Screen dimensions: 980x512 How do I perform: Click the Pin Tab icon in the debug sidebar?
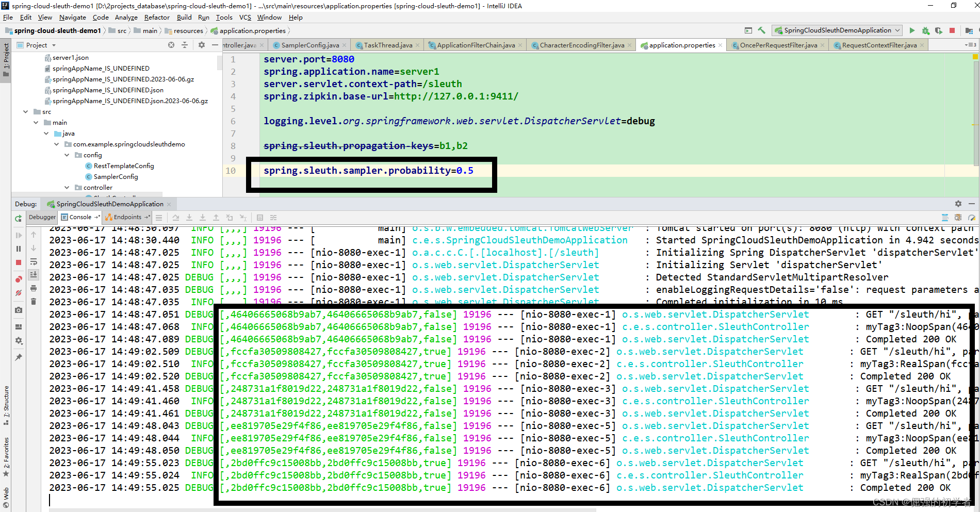19,357
